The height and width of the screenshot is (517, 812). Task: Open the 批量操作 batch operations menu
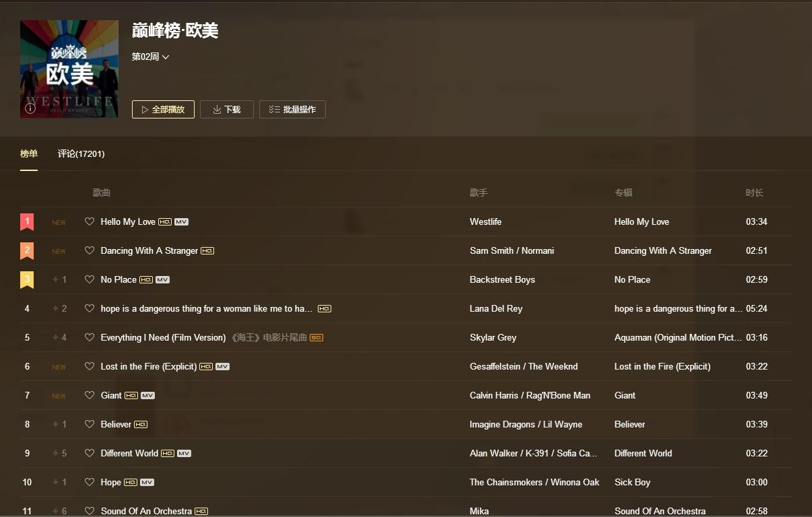pyautogui.click(x=292, y=110)
